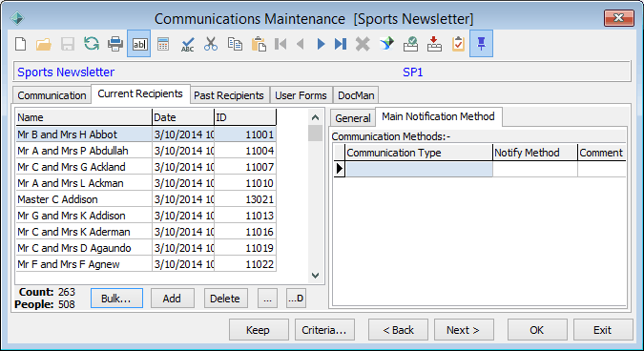The height and width of the screenshot is (351, 644).
Task: Select recipient Mr A and Mrs L Ackman
Action: [x=84, y=183]
